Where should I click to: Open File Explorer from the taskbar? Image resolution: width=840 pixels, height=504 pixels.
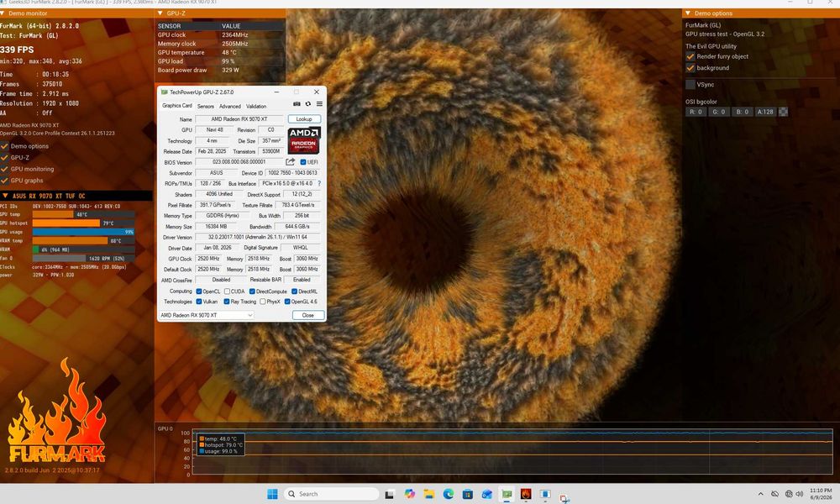(429, 494)
